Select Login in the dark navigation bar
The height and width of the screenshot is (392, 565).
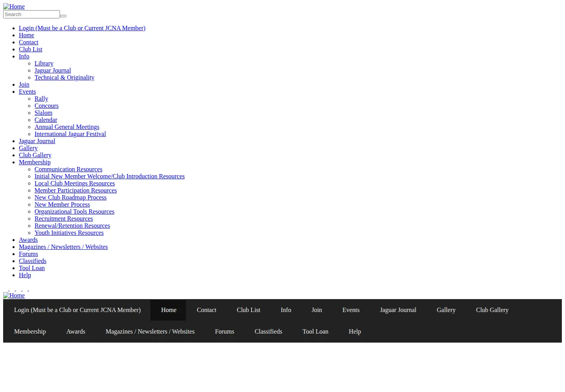[x=77, y=310]
